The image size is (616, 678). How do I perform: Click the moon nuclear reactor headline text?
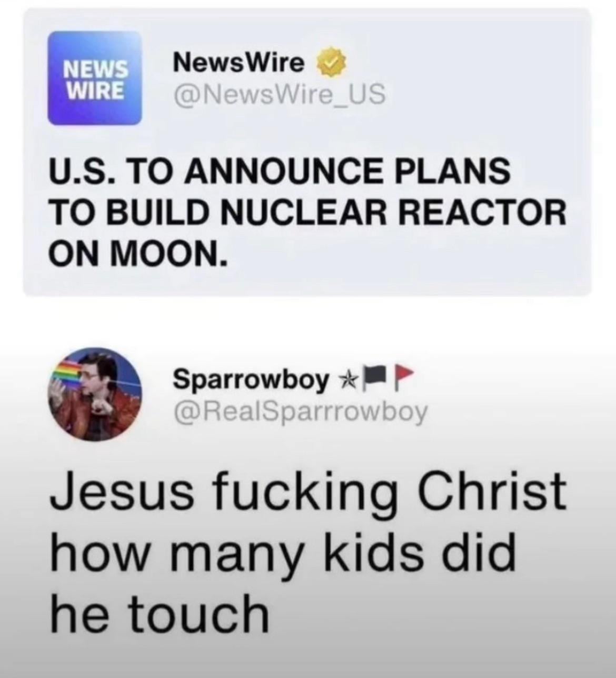307,213
